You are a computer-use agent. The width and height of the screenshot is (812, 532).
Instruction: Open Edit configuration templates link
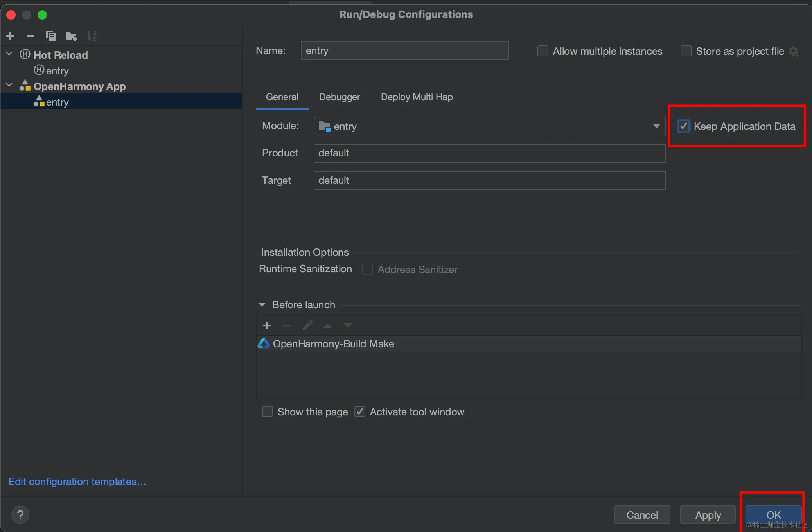point(77,482)
